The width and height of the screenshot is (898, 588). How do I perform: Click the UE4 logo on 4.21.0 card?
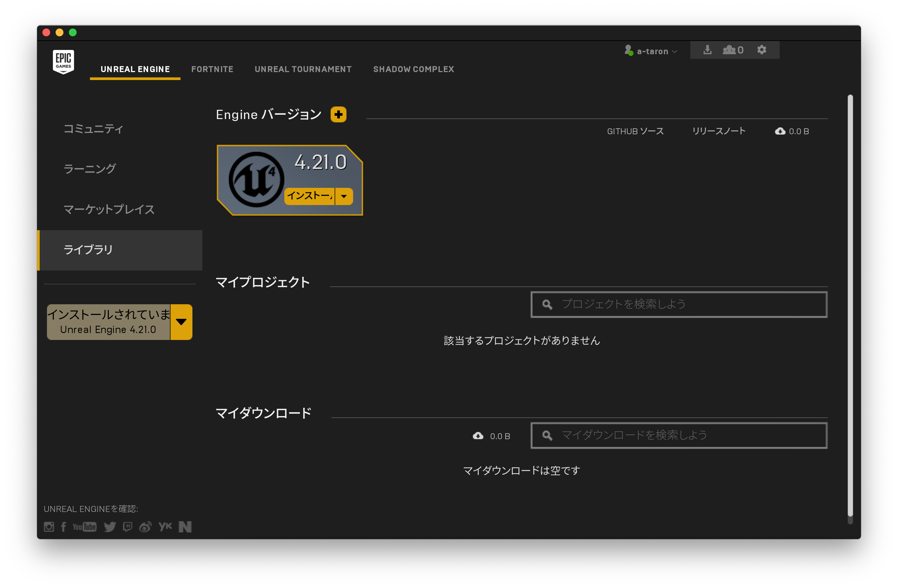point(256,180)
